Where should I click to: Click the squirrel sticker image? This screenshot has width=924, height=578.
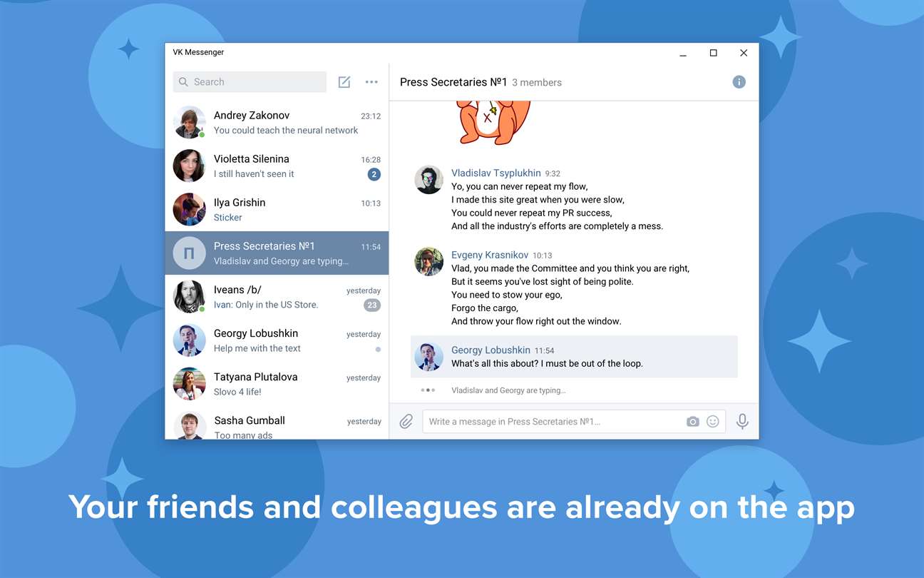point(493,123)
